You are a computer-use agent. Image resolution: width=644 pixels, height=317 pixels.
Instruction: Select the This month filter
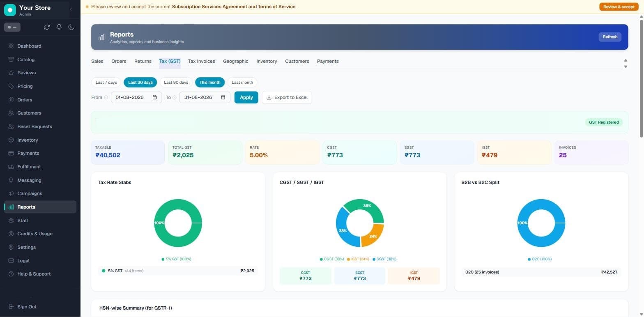coord(210,83)
